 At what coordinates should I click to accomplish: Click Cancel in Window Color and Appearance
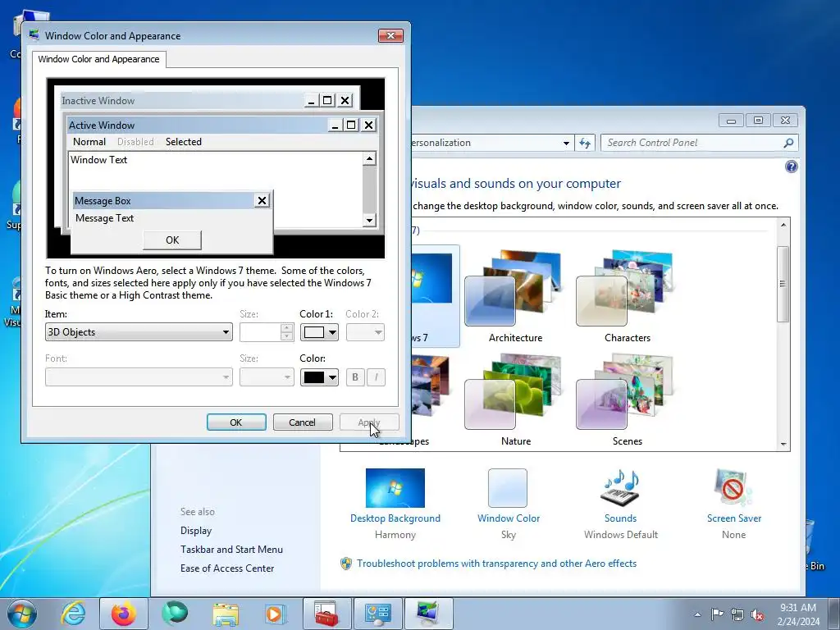pos(303,422)
